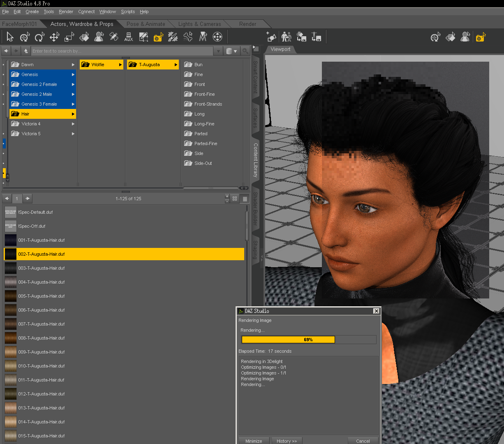Pick the Translate move tool
The image size is (504, 444).
pos(55,37)
